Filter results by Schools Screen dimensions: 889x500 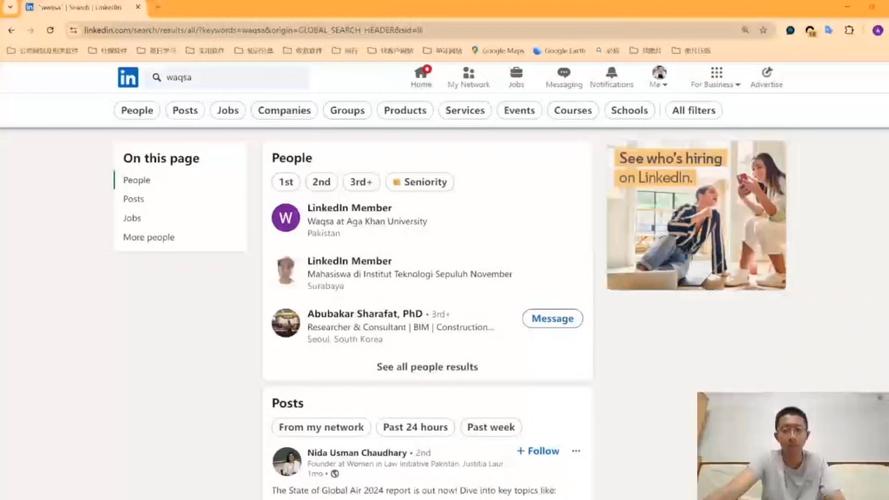tap(629, 111)
